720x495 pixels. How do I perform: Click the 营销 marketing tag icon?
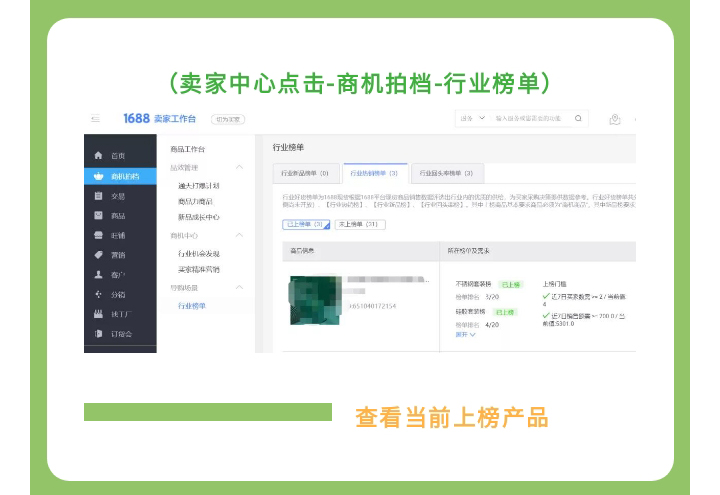(x=98, y=255)
